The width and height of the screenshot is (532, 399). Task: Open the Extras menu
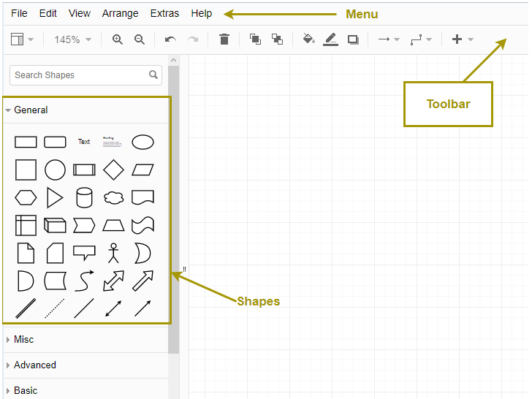tap(164, 13)
